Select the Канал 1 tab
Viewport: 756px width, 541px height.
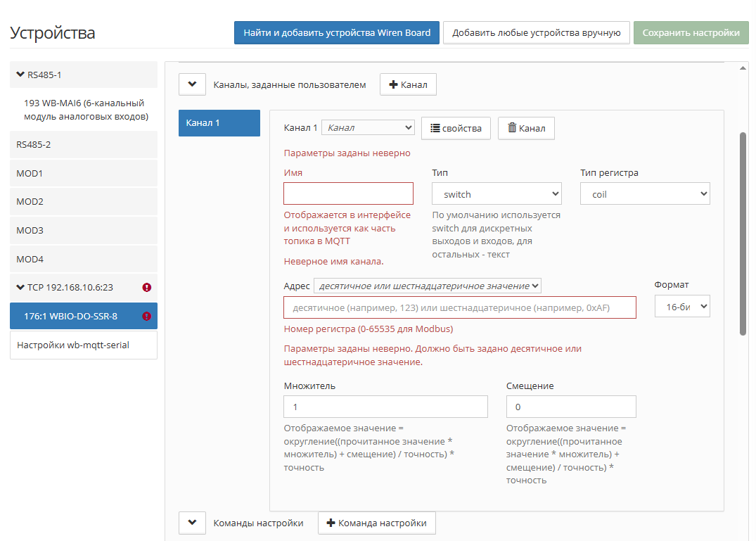(219, 123)
